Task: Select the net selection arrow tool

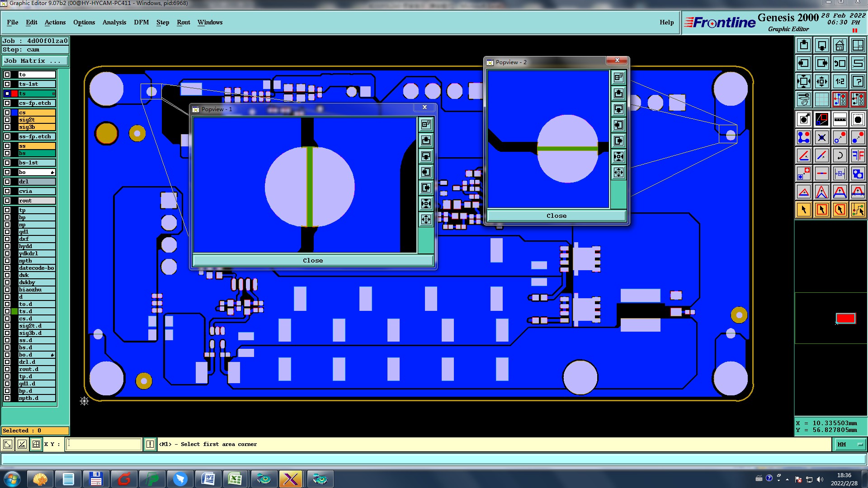Action: coord(858,210)
